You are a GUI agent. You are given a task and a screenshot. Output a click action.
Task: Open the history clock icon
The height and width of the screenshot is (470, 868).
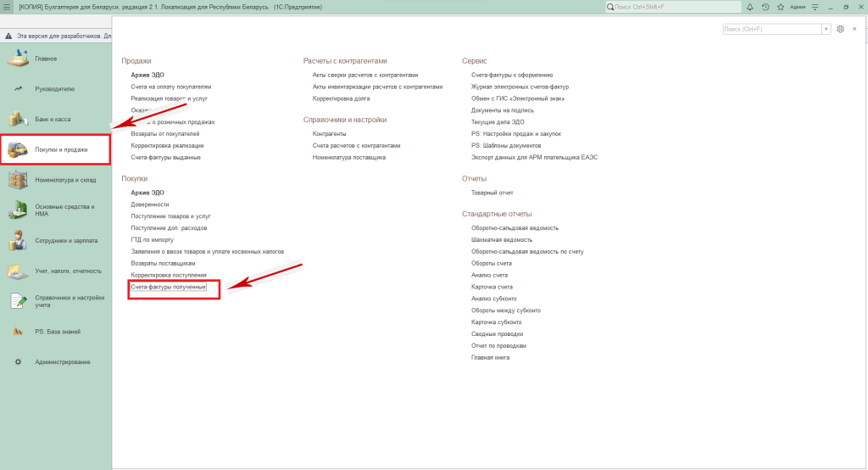tap(765, 7)
